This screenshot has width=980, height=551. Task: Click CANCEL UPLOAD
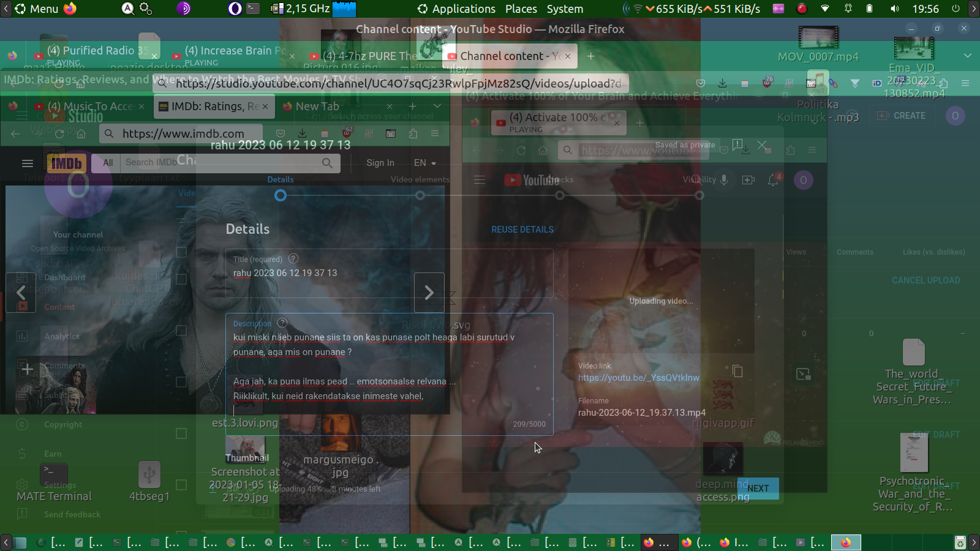click(926, 280)
